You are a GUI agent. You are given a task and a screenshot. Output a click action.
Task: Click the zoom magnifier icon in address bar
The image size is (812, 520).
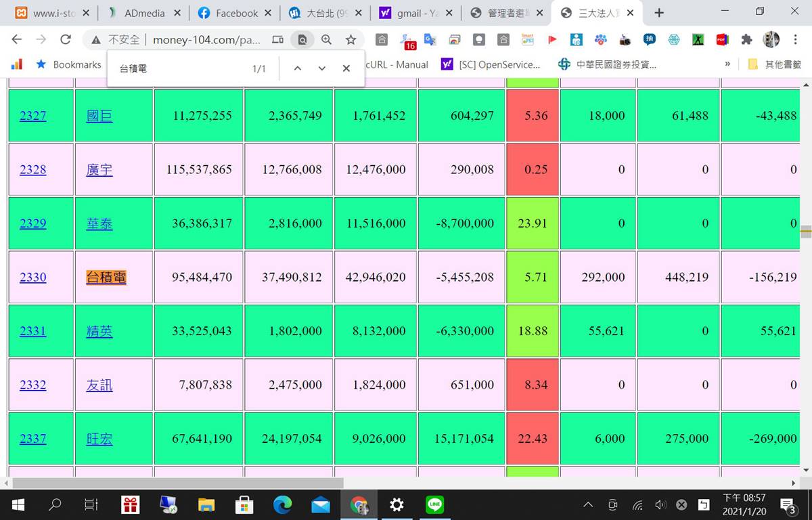[x=326, y=40]
